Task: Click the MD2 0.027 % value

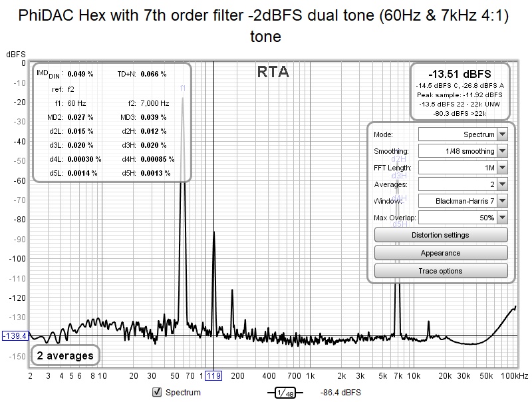Action: coord(80,117)
